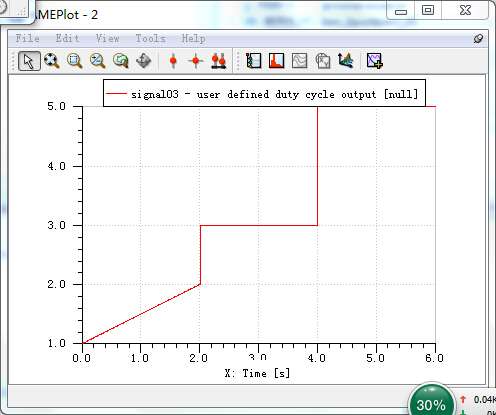This screenshot has height=415, width=496.
Task: Open the Tools menu
Action: (150, 38)
